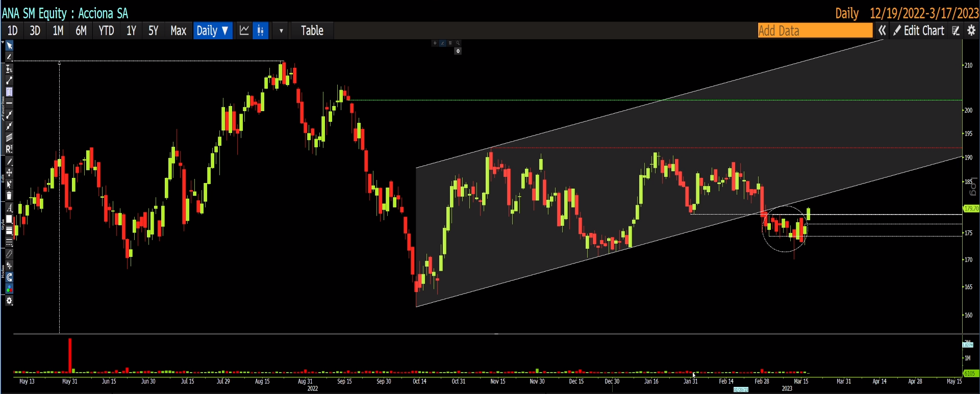Image resolution: width=980 pixels, height=394 pixels.
Task: Select the trend line drawing tool
Action: click(x=9, y=81)
